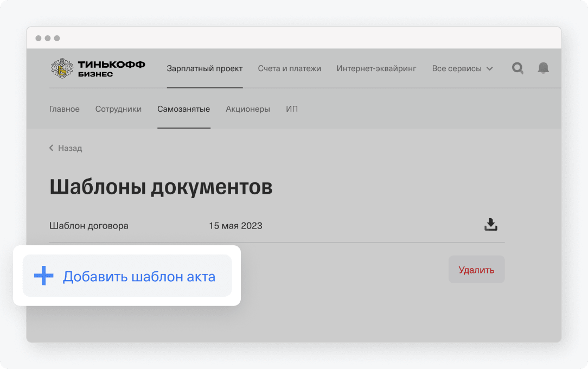This screenshot has width=588, height=369.
Task: Click the 15 мая 2023 date
Action: [x=235, y=226]
